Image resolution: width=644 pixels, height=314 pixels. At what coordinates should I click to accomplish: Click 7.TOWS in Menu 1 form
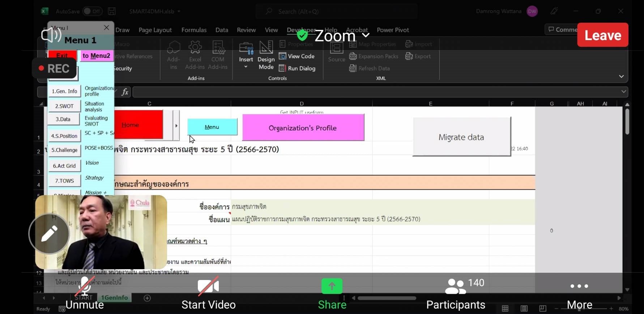[x=64, y=181]
